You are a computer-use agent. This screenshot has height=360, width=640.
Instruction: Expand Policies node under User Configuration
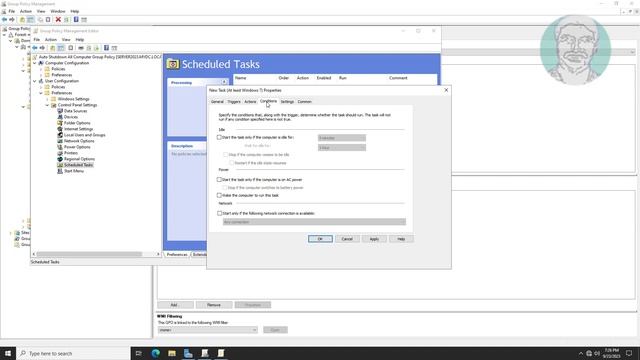[41, 87]
